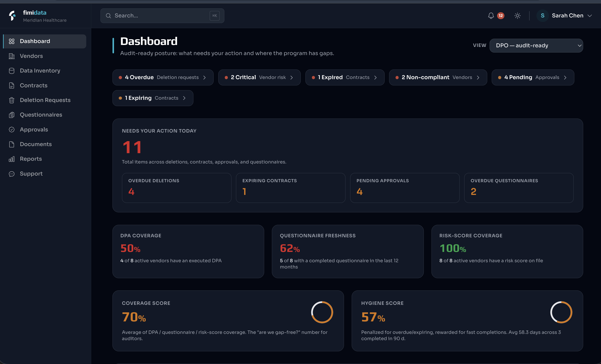Viewport: 601px width, 364px height.
Task: Click the Data Inventory database icon
Action: coord(11,71)
